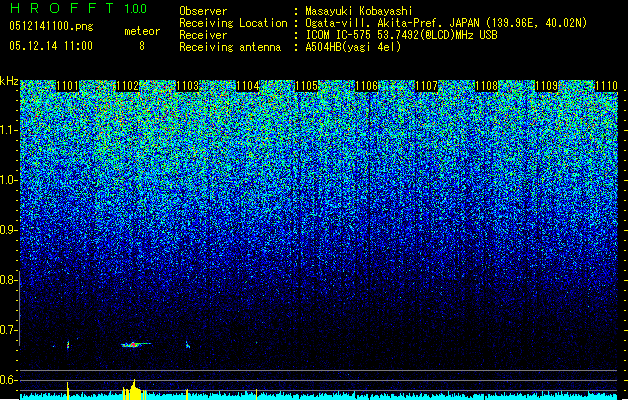629x400 pixels.
Task: Click the tall yellow power peak below 1102
Action: [x=134, y=390]
